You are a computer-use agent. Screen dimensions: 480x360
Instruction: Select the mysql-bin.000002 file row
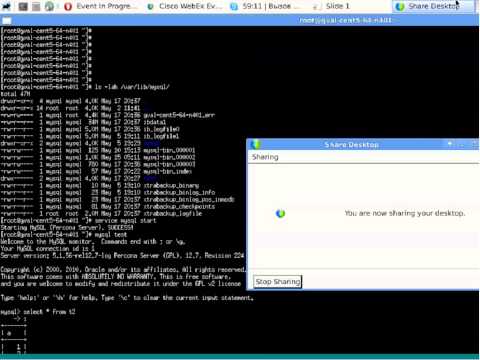[x=98, y=157]
